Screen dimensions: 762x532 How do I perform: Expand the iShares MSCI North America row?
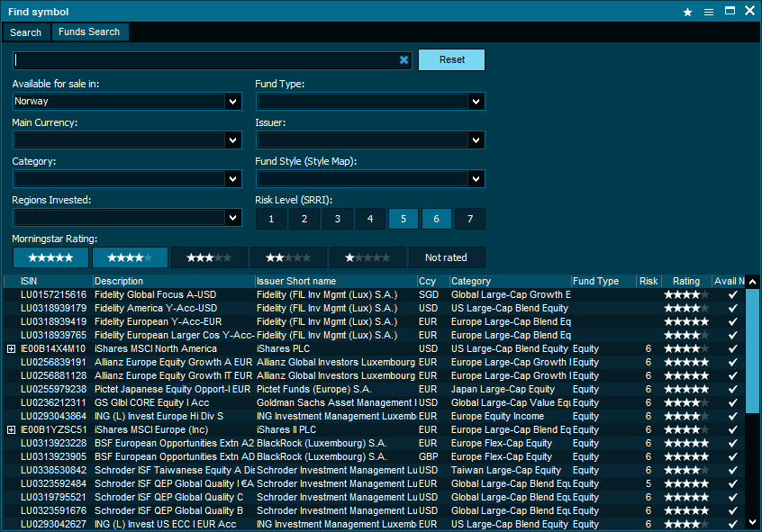click(10, 348)
